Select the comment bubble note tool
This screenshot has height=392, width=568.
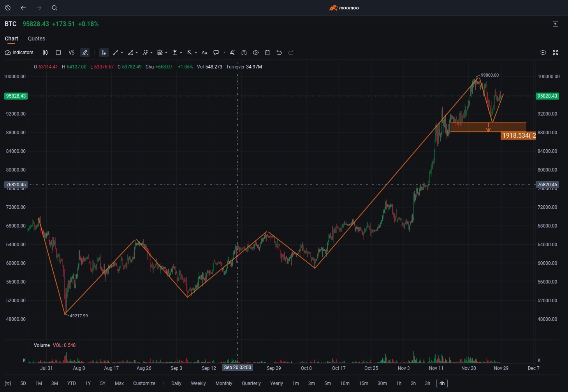[x=216, y=52]
